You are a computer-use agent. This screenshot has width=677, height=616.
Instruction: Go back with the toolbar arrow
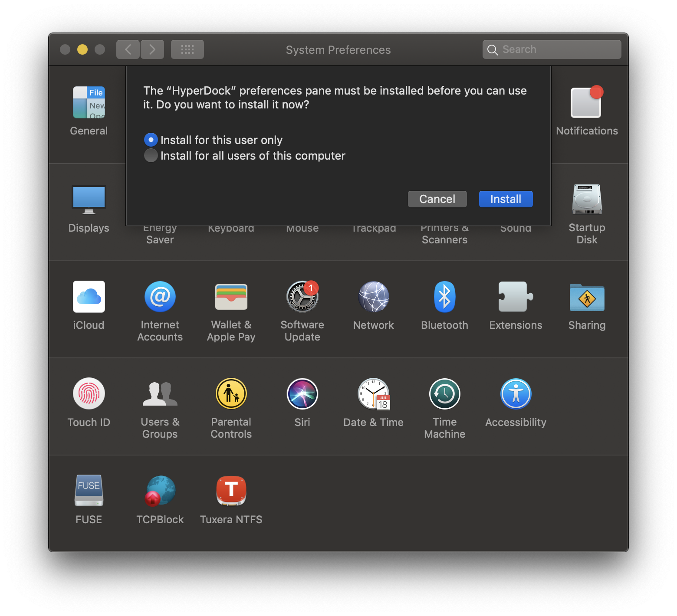(128, 49)
